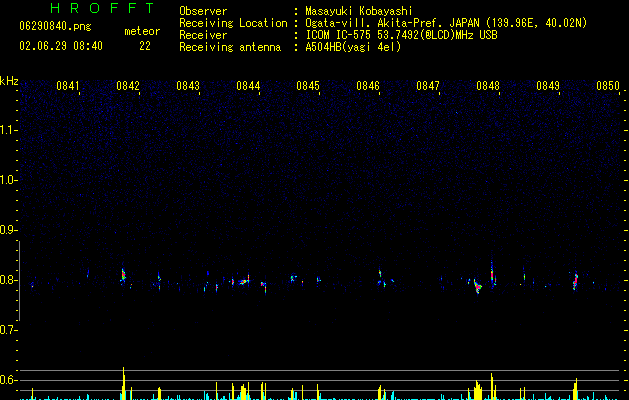Click the 0849 time marker
The image size is (629, 400).
coord(548,86)
